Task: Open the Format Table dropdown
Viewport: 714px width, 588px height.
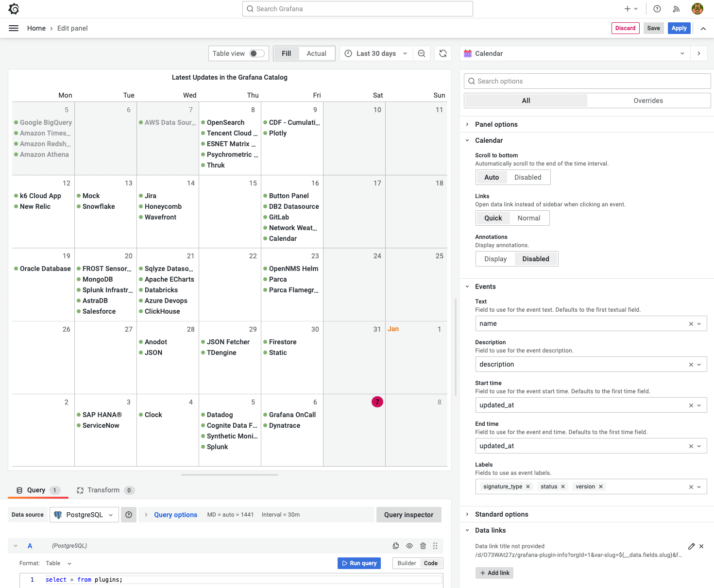Action: pos(59,563)
